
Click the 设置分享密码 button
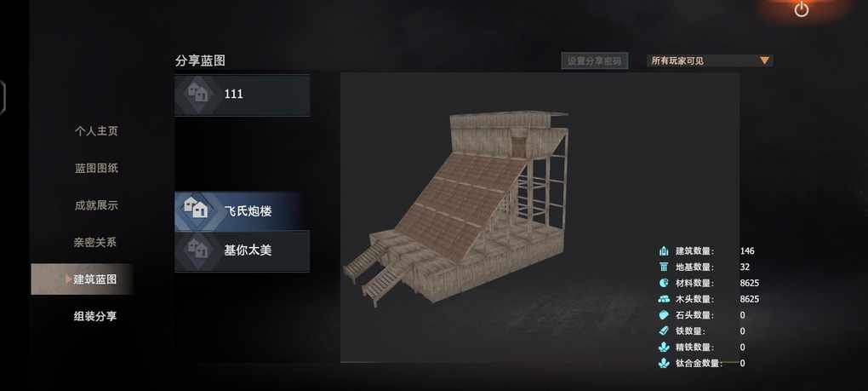coord(595,61)
